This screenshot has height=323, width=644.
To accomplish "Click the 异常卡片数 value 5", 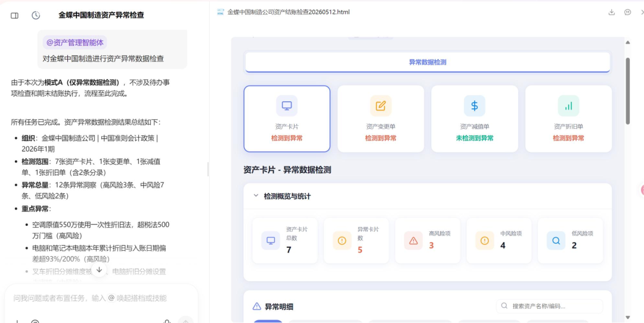I will coord(360,250).
